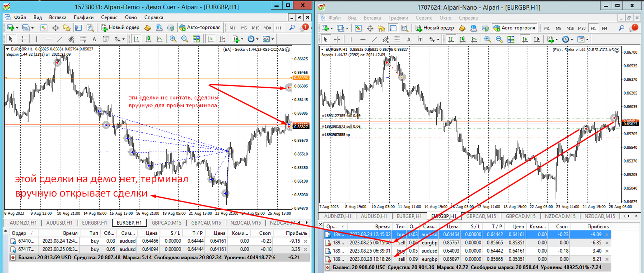The image size is (644, 273).
Task: Select H4 timeframe in Alpari-Nano window
Action: point(604,28)
